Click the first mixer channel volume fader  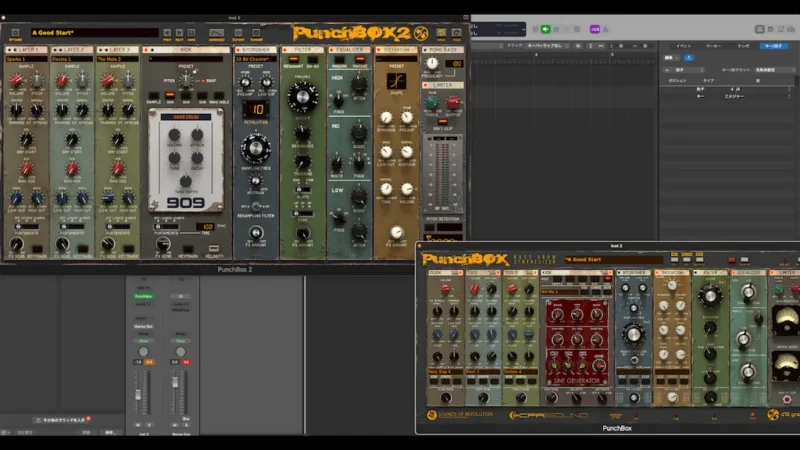pos(138,395)
